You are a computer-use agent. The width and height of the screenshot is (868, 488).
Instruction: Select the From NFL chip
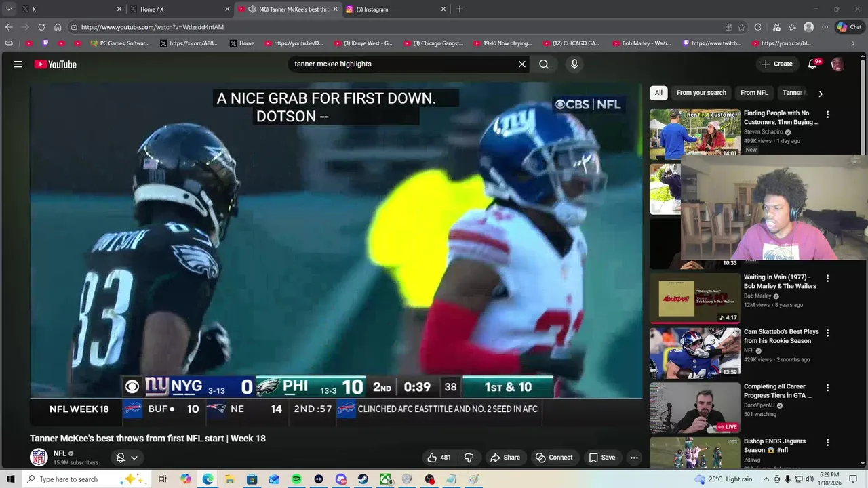[x=754, y=93]
